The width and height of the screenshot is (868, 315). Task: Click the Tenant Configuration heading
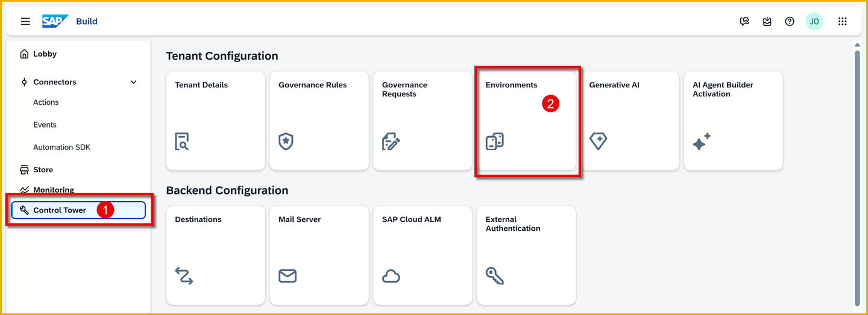point(222,56)
